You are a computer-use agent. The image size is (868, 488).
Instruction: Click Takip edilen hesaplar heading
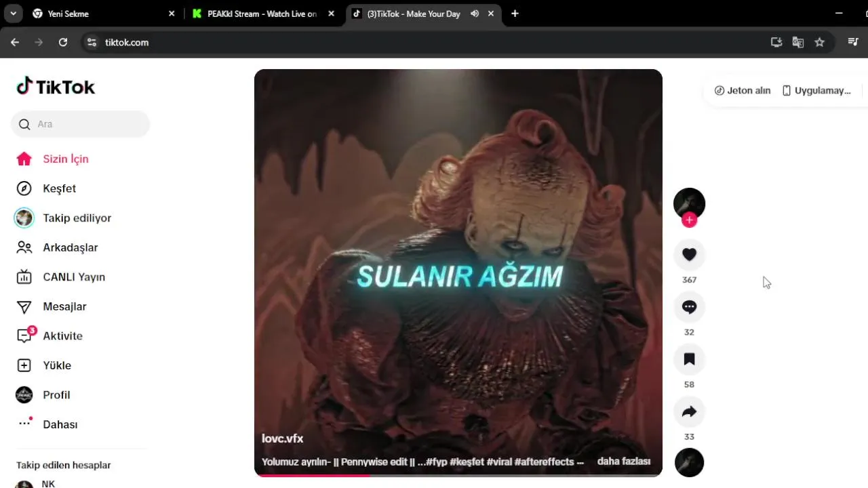(x=64, y=465)
